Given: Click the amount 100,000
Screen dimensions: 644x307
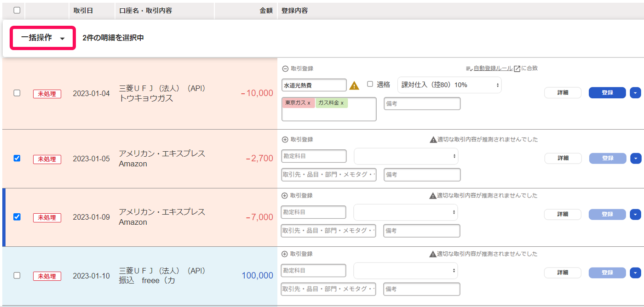Looking at the screenshot, I should tap(258, 276).
